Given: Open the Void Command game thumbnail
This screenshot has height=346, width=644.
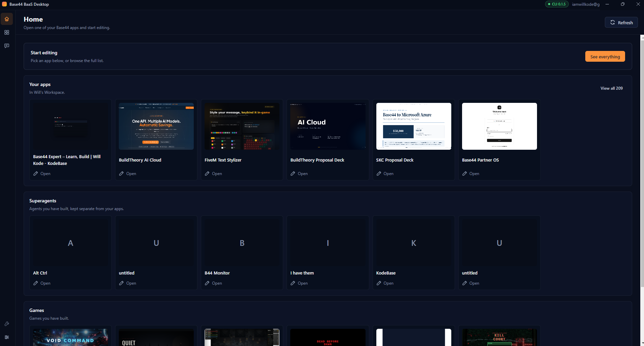Looking at the screenshot, I should click(71, 337).
